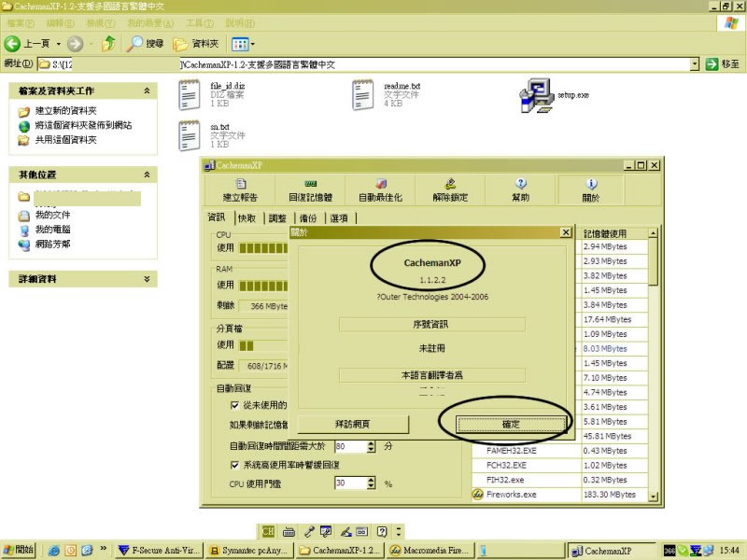The height and width of the screenshot is (560, 747).
Task: Click the process list scroll down arrow
Action: click(x=653, y=497)
